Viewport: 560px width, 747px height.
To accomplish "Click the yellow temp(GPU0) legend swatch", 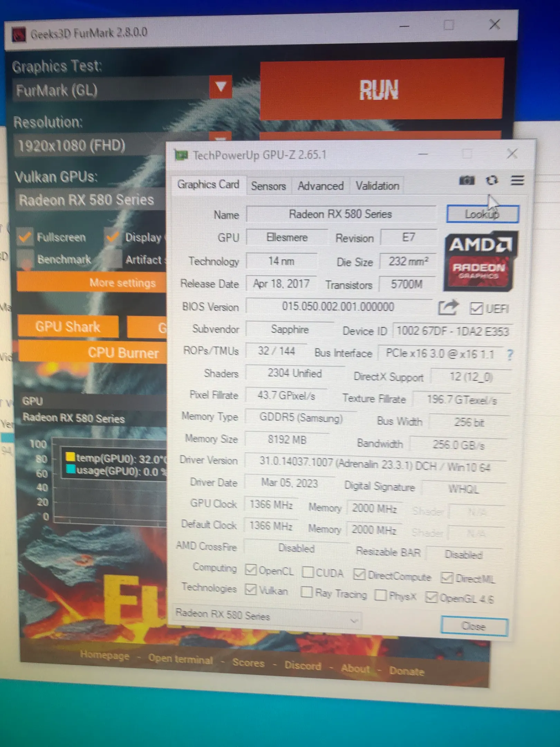I will coord(71,456).
